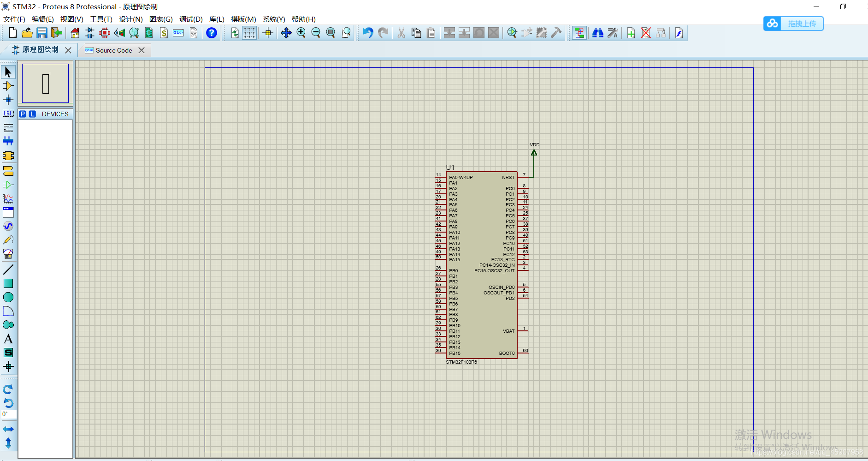Close the 原理图绘制 tab

point(68,50)
